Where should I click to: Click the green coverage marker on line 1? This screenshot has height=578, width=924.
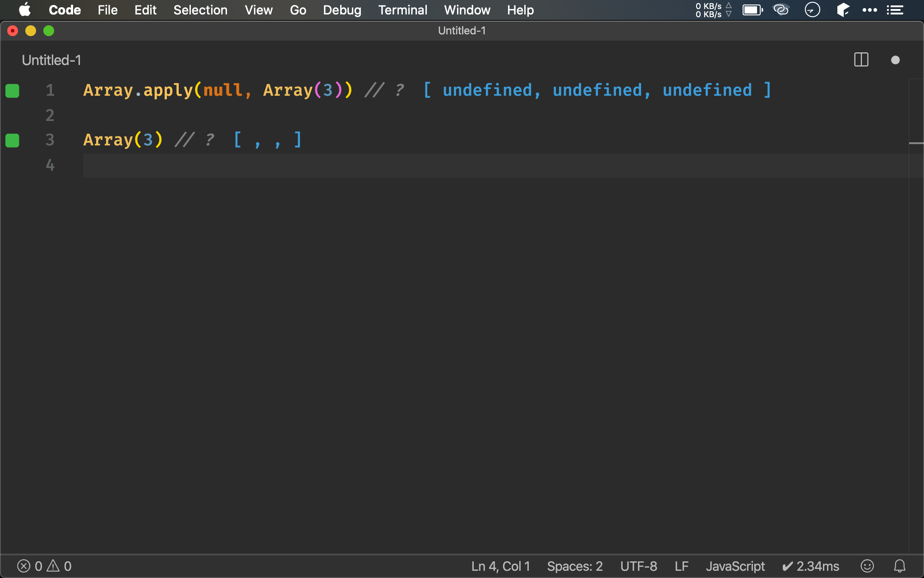pyautogui.click(x=12, y=91)
